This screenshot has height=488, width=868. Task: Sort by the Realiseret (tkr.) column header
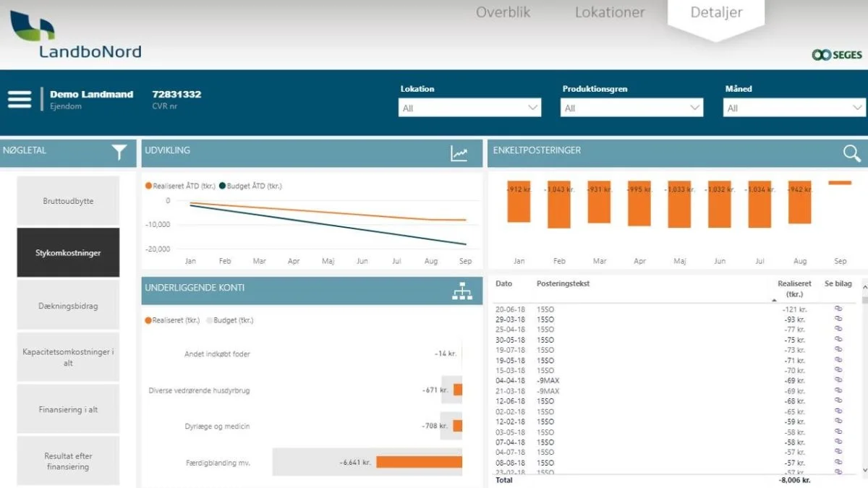(794, 289)
